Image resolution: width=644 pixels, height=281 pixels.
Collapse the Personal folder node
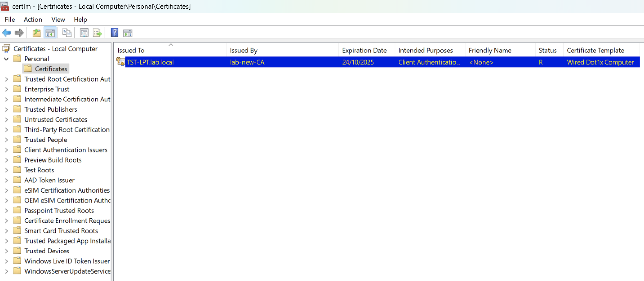coord(7,59)
